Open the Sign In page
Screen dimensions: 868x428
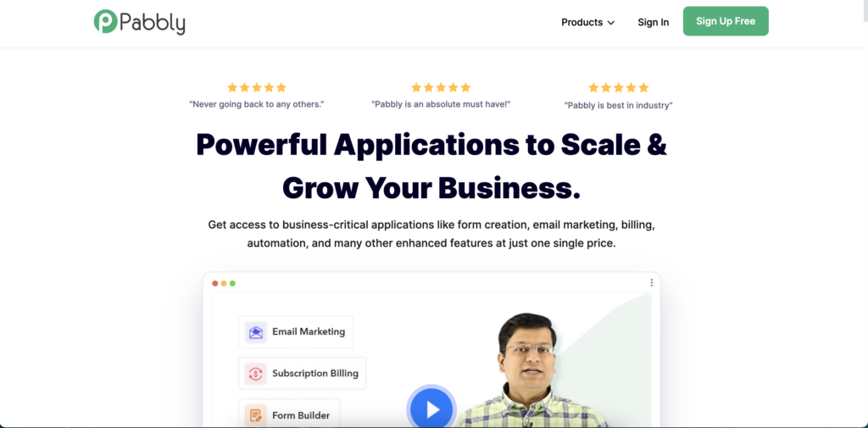tap(654, 22)
